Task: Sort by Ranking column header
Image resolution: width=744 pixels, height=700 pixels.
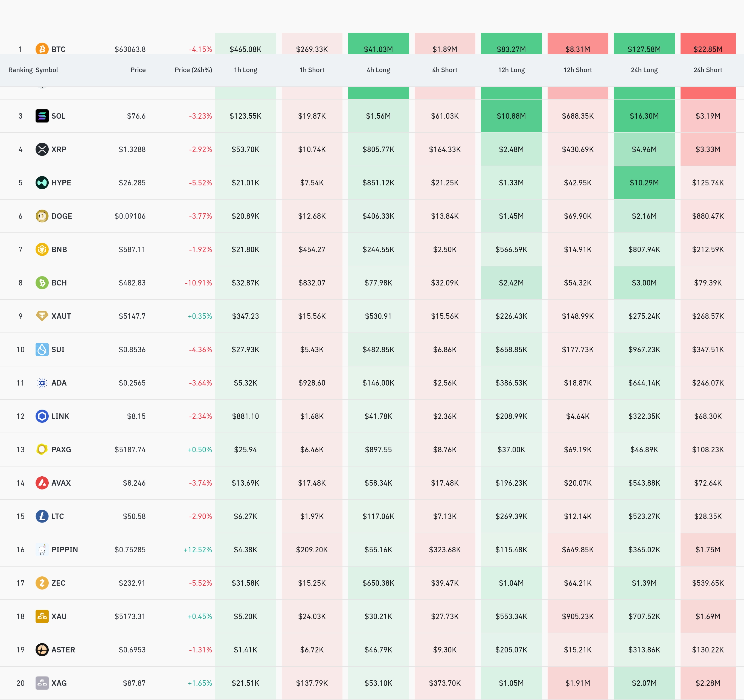Action: [20, 70]
